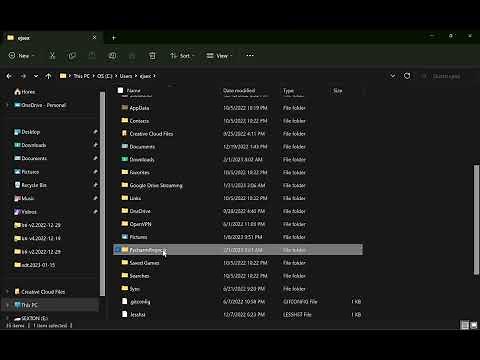Close the current Explorer tab
The image size is (480, 360).
[94, 38]
